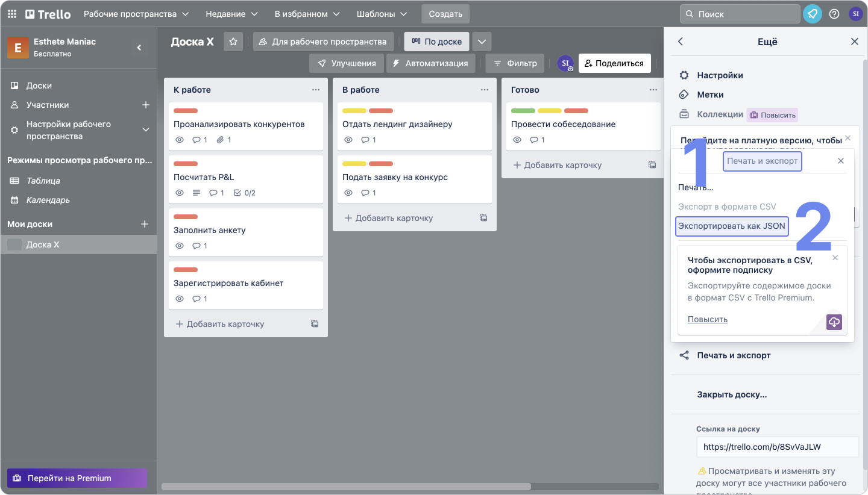Close the Печать и экспорт popup
The width and height of the screenshot is (868, 495).
[841, 161]
